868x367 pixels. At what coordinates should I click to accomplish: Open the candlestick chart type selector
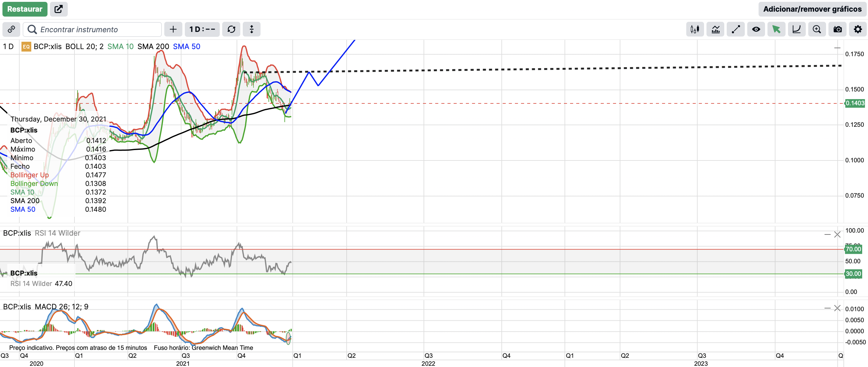[x=695, y=29]
